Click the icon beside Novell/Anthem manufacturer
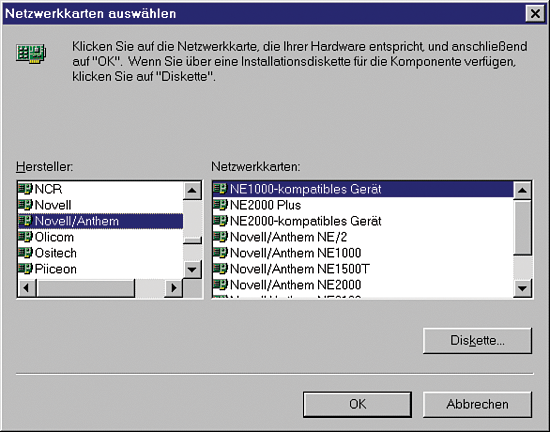Screen dimensions: 550x432 point(25,221)
